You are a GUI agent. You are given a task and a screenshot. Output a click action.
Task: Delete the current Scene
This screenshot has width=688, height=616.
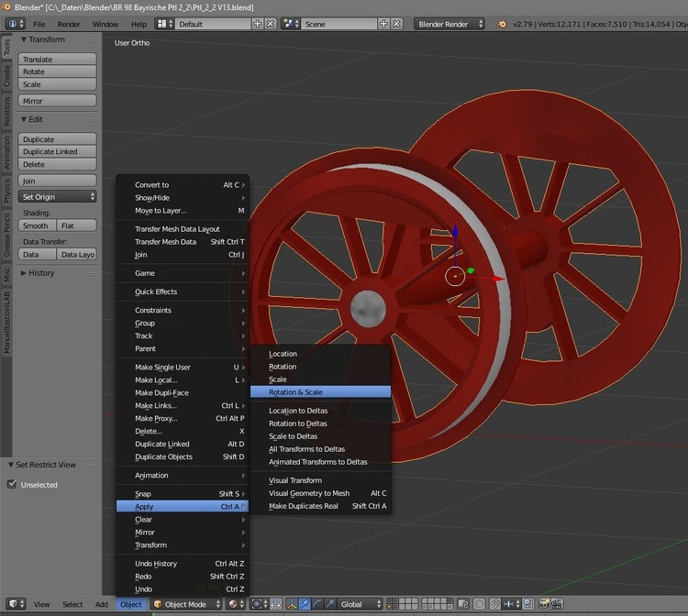coord(396,24)
